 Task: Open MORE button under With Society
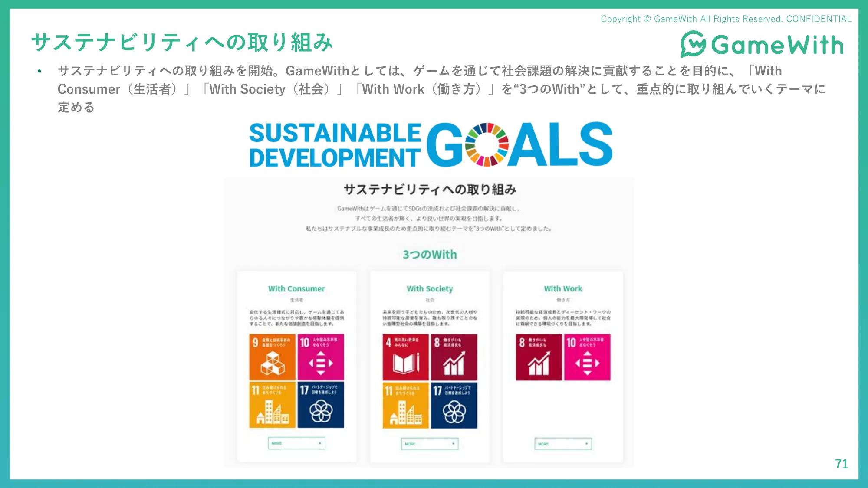coord(430,444)
